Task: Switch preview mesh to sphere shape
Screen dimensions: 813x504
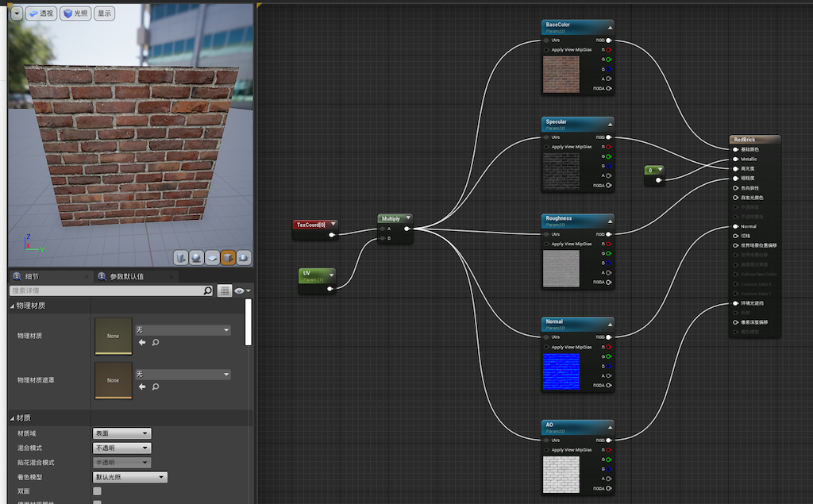Action: click(196, 257)
